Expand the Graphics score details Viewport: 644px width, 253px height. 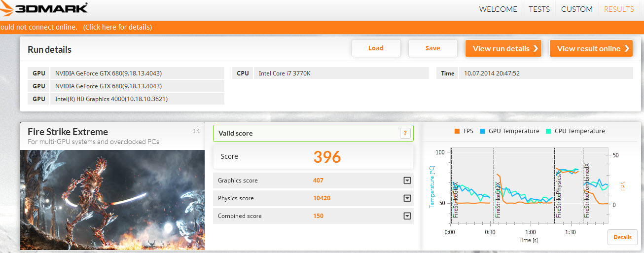(407, 181)
